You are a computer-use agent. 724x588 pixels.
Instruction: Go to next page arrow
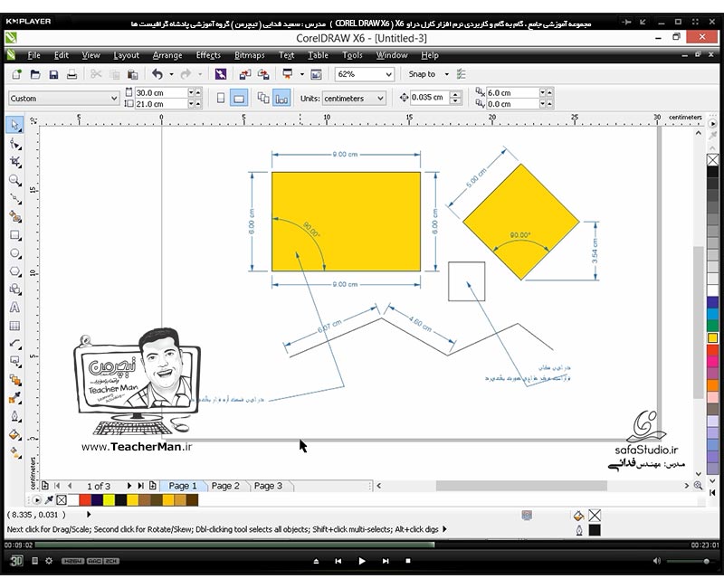tap(129, 486)
